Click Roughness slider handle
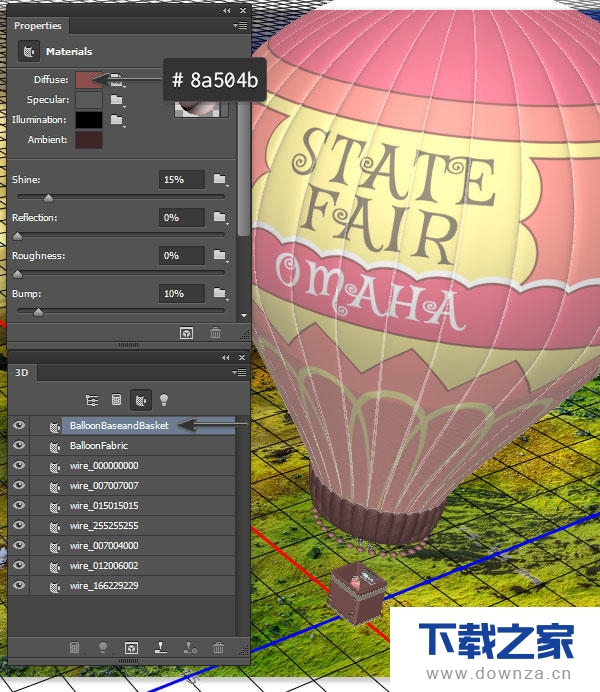600x692 pixels. pyautogui.click(x=18, y=275)
